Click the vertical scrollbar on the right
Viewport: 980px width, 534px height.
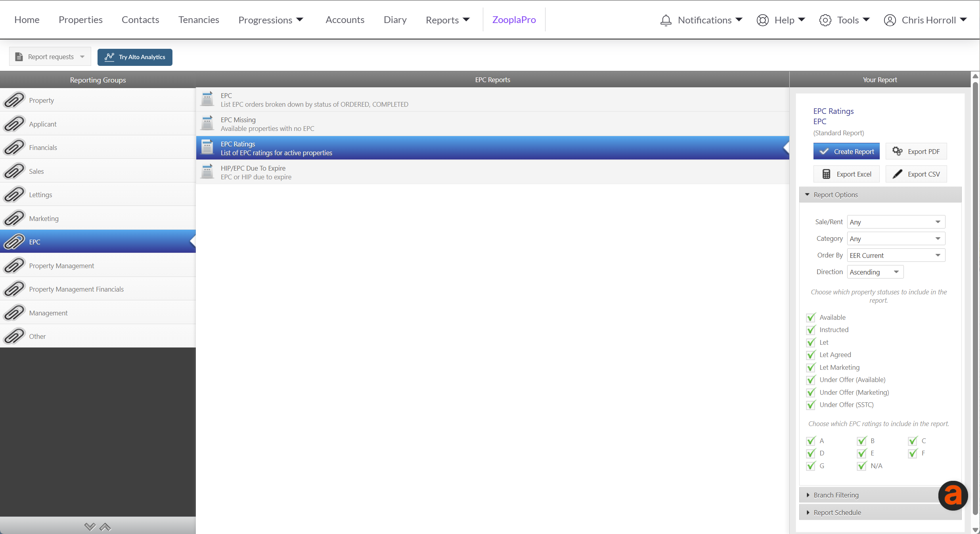point(976,298)
